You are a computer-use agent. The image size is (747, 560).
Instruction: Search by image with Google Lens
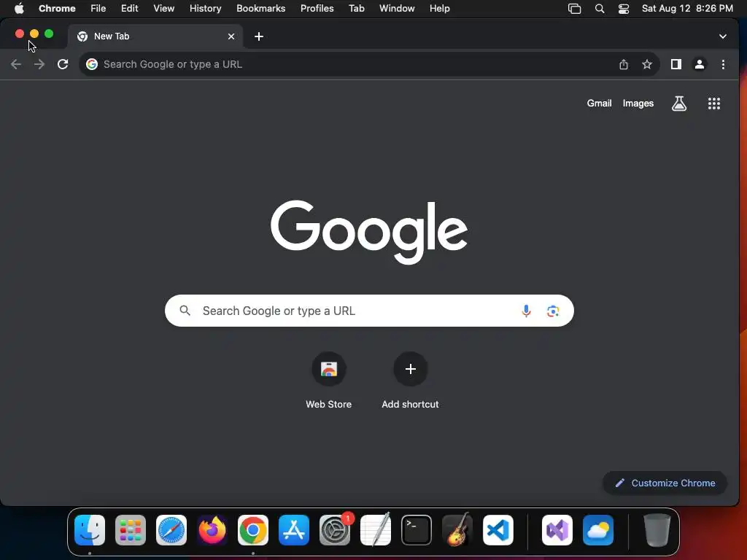(553, 311)
